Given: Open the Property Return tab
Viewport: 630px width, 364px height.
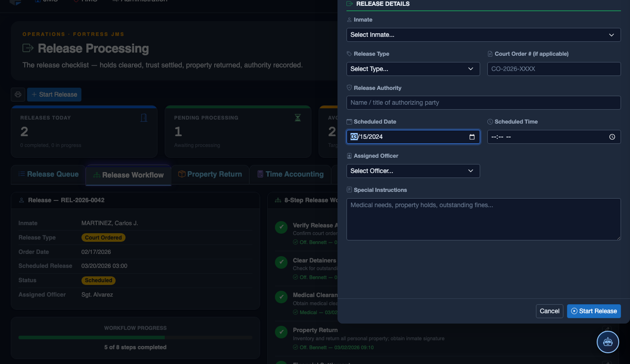Looking at the screenshot, I should tap(210, 174).
